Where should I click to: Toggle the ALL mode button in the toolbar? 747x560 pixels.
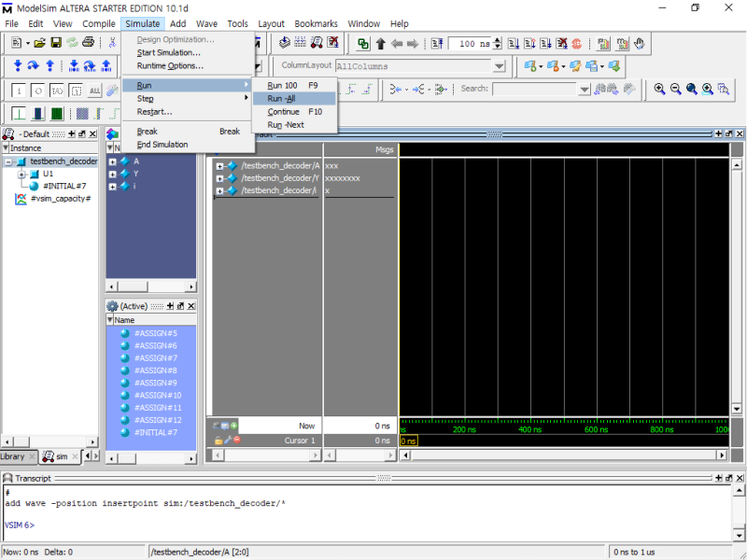click(93, 91)
